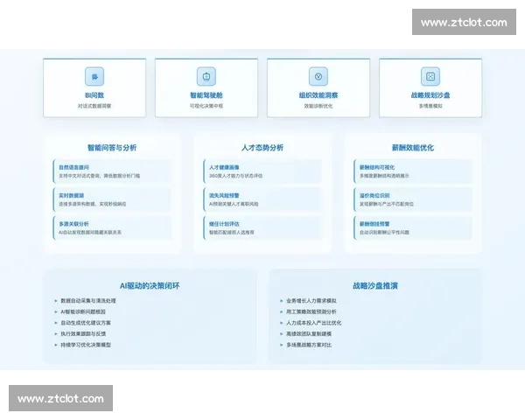This screenshot has height=420, width=525.
Task: Click the 数据自动采集与清洗处理 bullet
Action: (x=85, y=301)
